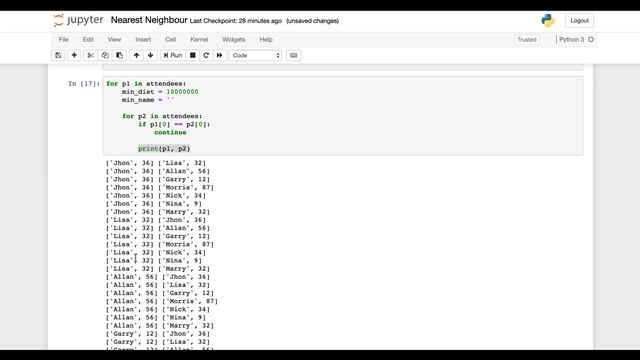
Task: Click output row Jhon 36, Lisa 32
Action: 156,163
